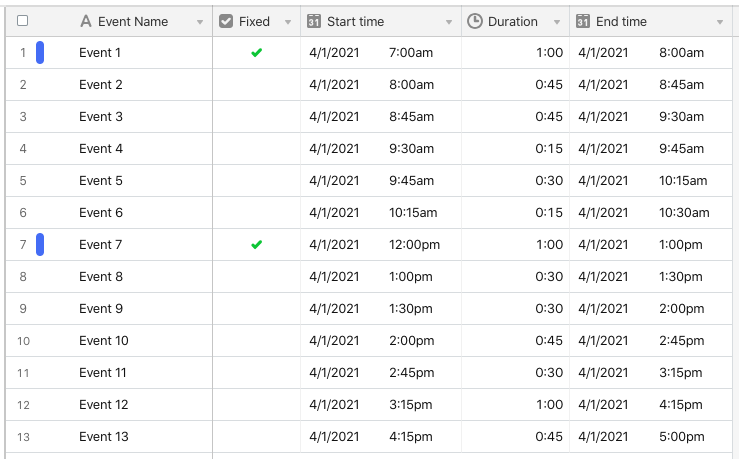
Task: Click the clock icon beside Duration
Action: click(x=475, y=21)
